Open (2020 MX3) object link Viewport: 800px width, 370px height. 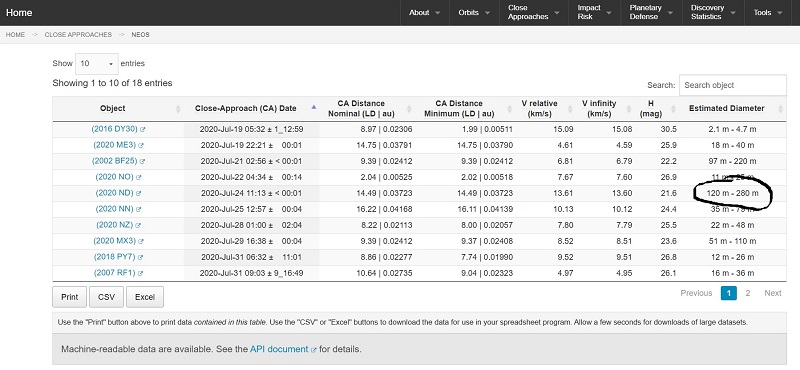coord(115,241)
